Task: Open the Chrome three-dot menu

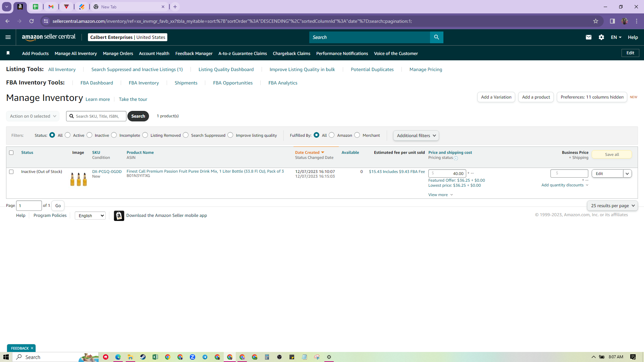Action: 637,21
